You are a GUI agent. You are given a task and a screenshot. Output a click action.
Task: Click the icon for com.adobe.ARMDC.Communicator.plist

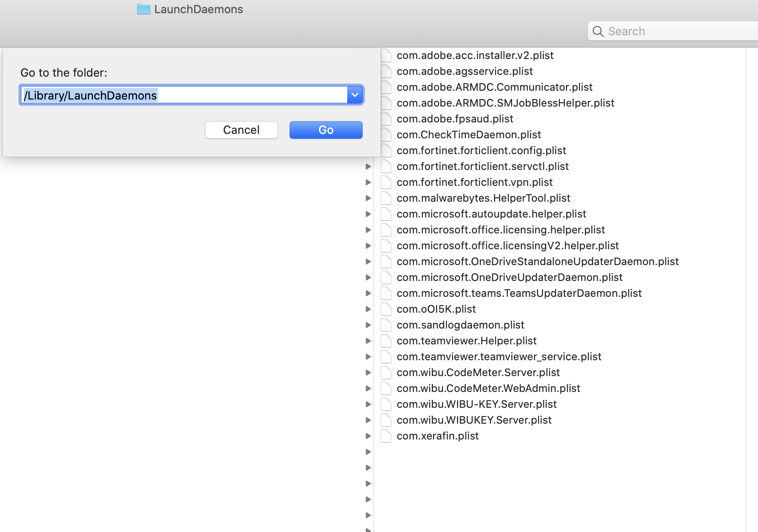coord(386,87)
